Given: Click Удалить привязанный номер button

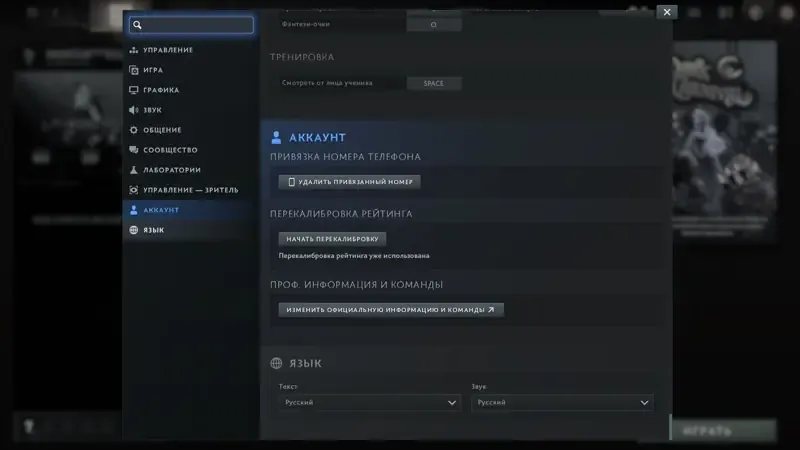Looking at the screenshot, I should (x=349, y=182).
